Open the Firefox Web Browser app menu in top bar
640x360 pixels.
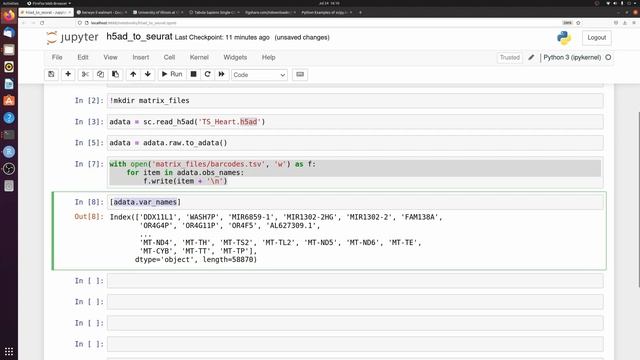[49, 3]
